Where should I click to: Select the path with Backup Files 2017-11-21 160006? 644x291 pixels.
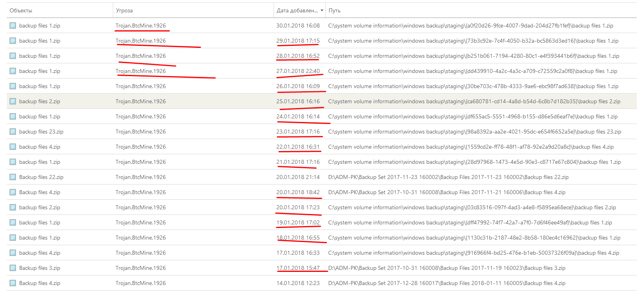(x=447, y=192)
